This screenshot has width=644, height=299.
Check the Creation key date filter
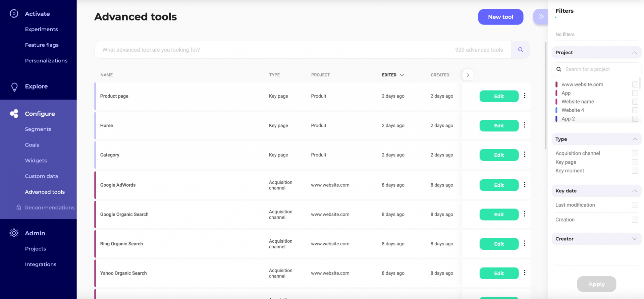[635, 220]
